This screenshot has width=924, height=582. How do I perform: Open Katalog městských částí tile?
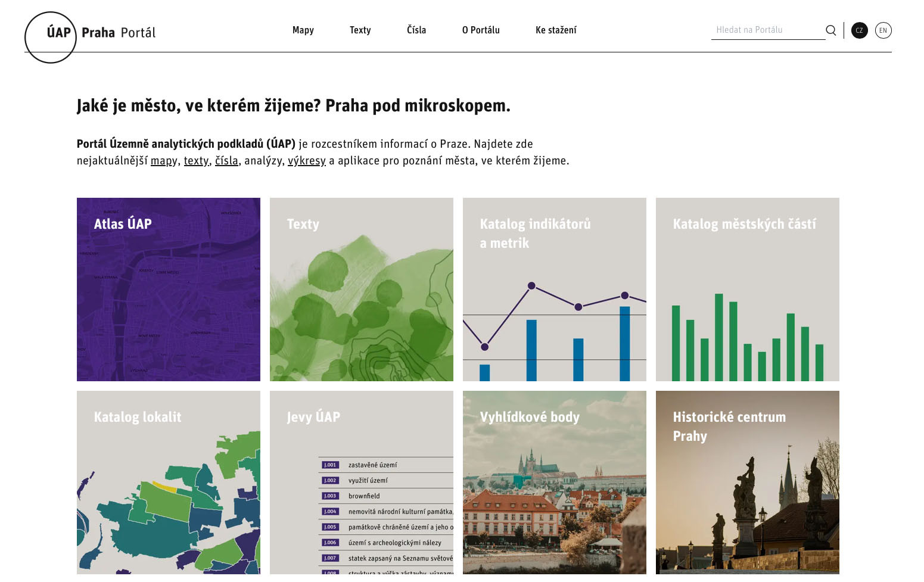click(x=748, y=290)
